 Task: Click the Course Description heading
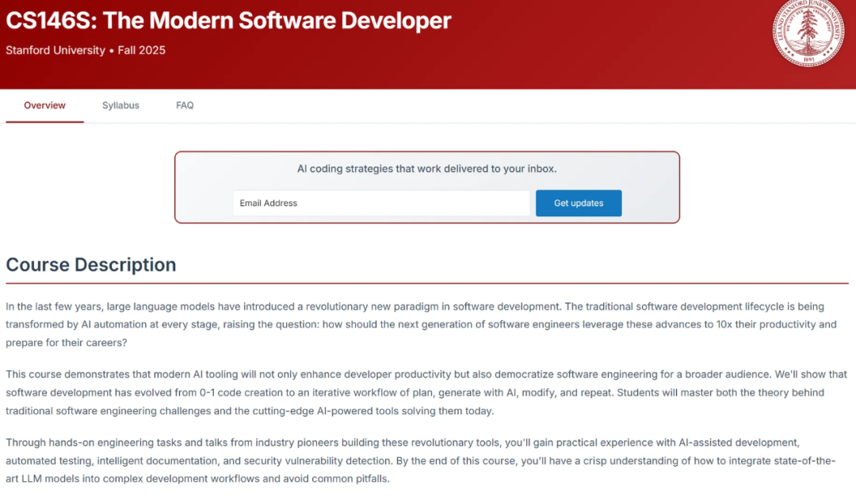pos(91,265)
